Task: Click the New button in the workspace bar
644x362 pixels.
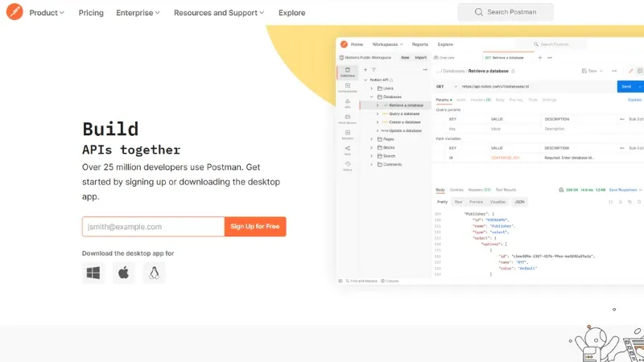Action: 405,58
